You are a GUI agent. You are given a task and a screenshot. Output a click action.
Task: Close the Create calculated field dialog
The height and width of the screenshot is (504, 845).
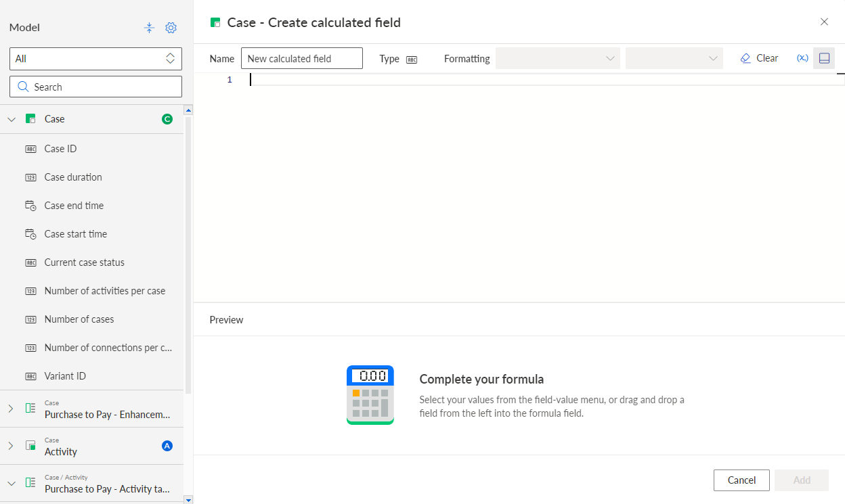(x=824, y=22)
